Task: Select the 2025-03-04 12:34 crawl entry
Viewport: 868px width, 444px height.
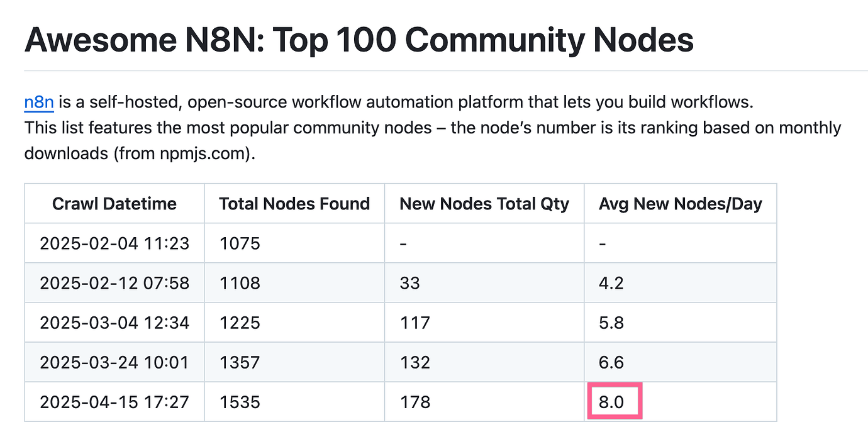Action: 114,322
